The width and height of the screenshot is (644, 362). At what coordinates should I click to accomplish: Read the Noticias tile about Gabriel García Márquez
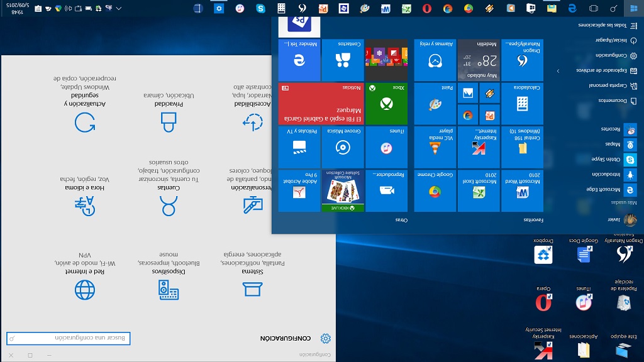321,104
